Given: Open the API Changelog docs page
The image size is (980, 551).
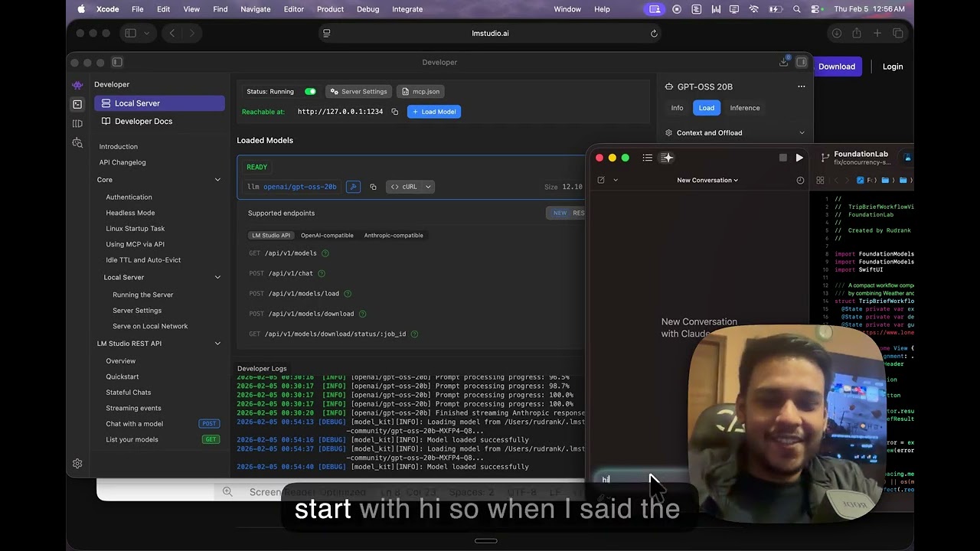Looking at the screenshot, I should tap(122, 162).
